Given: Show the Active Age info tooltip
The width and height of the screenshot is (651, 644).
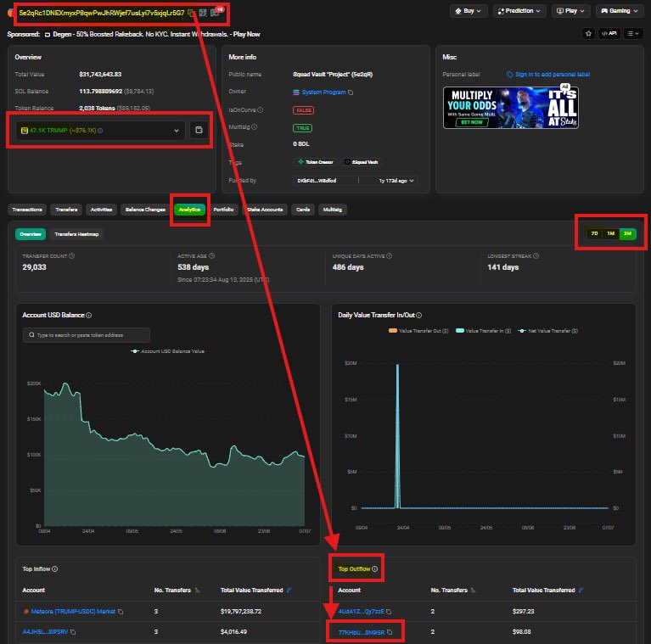Looking at the screenshot, I should [211, 256].
